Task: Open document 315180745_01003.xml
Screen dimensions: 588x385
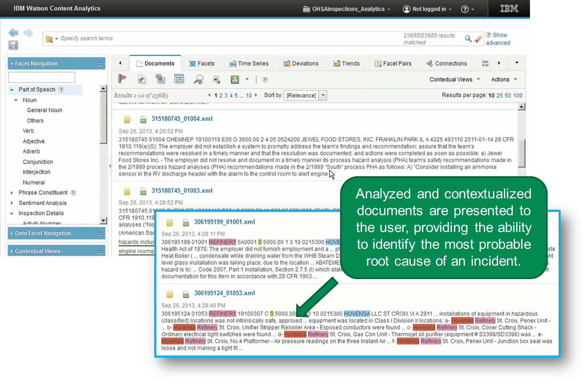Action: 182,191
